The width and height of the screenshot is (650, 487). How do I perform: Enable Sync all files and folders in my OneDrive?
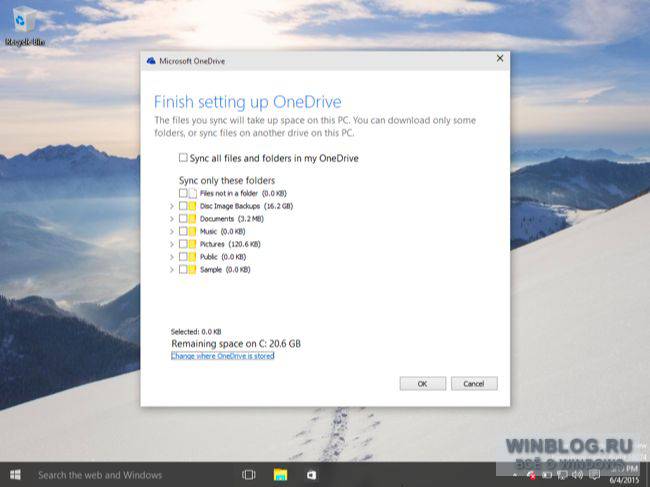point(183,157)
